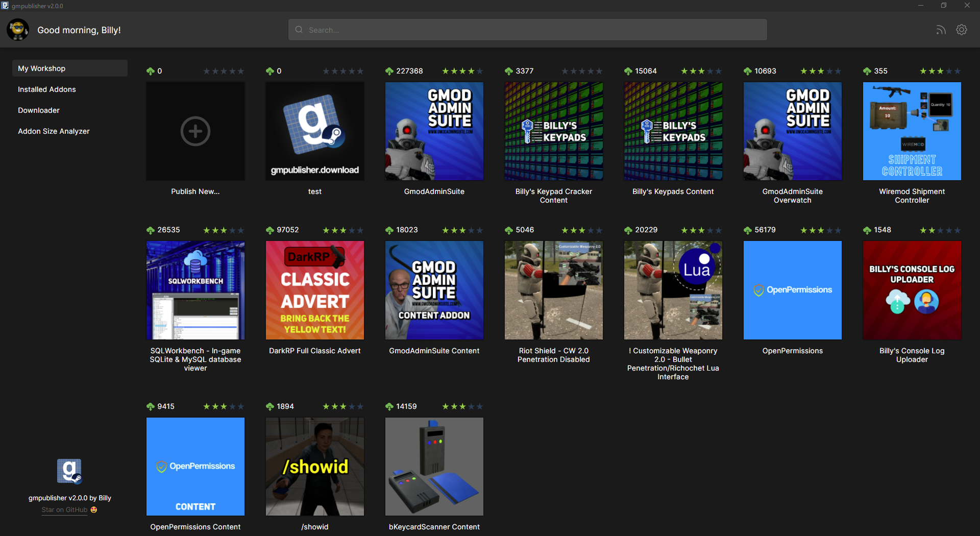Open the DarkRP Full Classic Advert addon

pyautogui.click(x=314, y=290)
